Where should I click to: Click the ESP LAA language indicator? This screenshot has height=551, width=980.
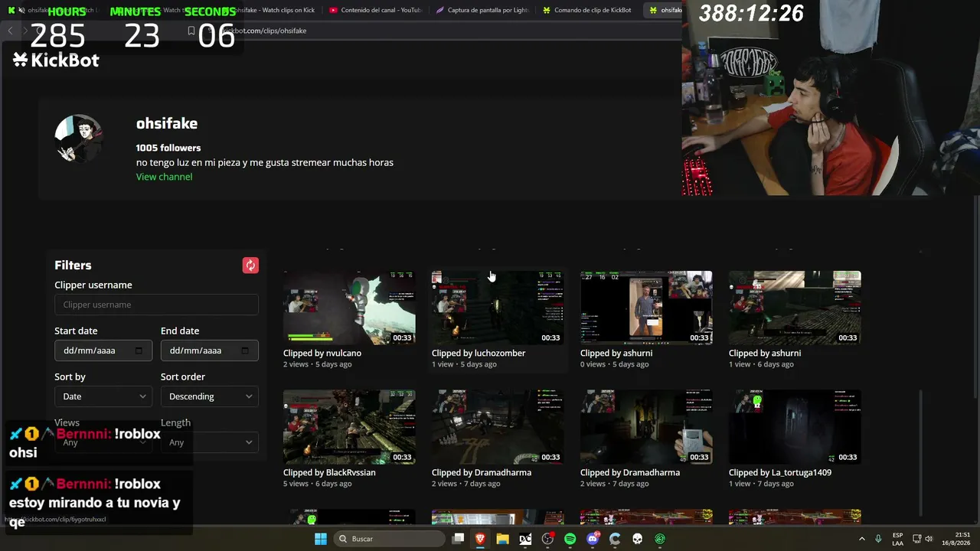coord(897,539)
